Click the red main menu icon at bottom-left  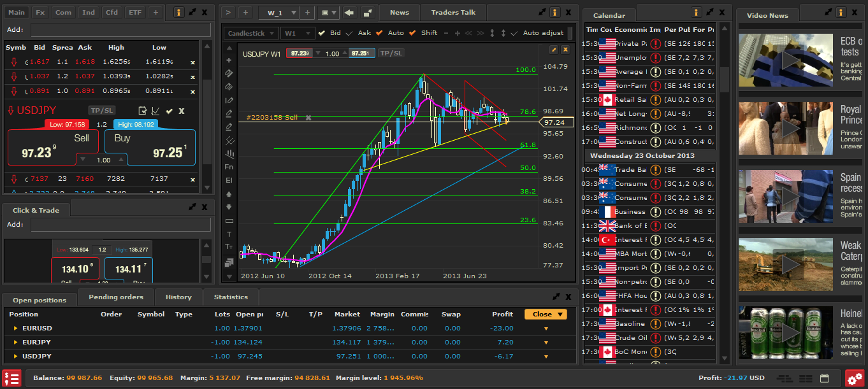(11, 378)
